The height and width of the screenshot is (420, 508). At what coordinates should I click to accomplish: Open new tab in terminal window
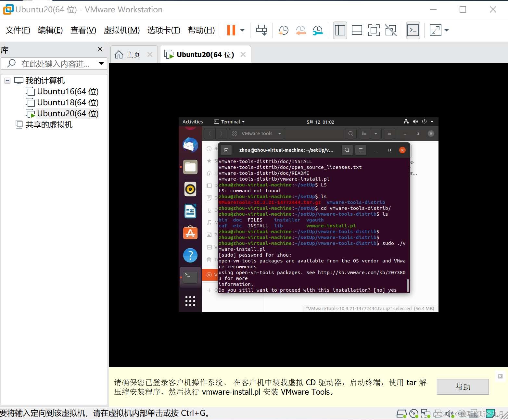(226, 150)
